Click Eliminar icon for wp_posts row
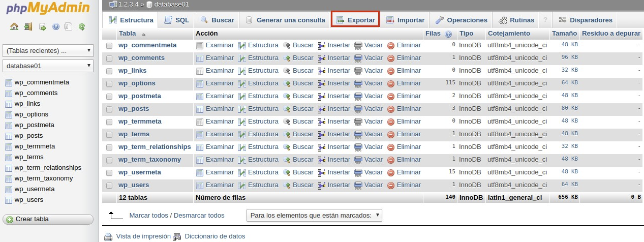Image resolution: width=644 pixels, height=242 pixels. [391, 109]
